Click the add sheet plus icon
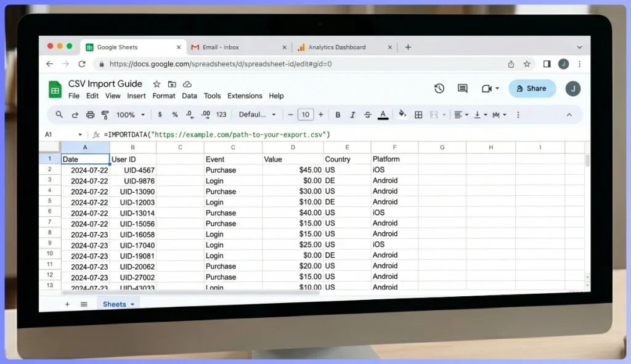 point(68,304)
